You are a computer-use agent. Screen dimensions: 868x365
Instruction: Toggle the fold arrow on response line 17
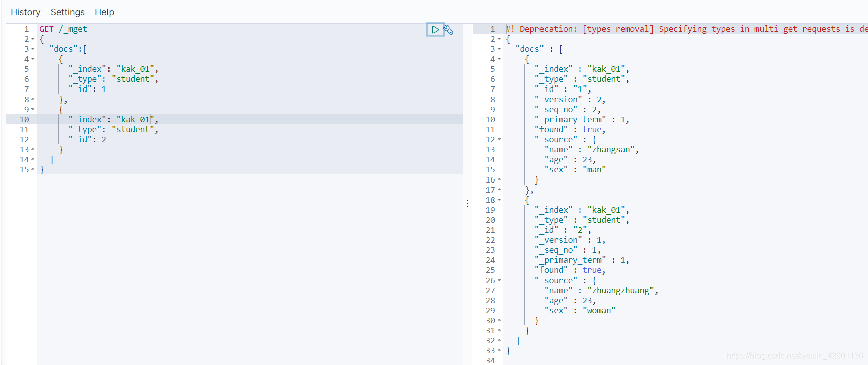[499, 190]
